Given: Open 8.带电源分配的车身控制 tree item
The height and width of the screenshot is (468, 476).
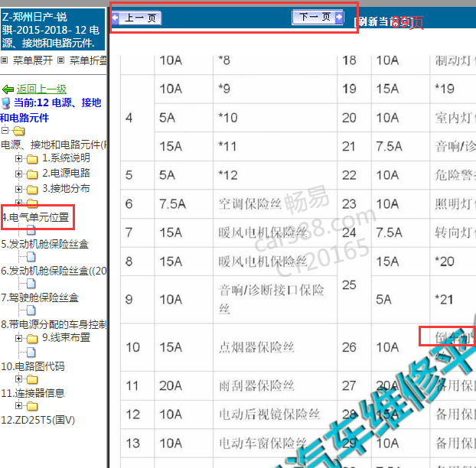Looking at the screenshot, I should (54, 324).
